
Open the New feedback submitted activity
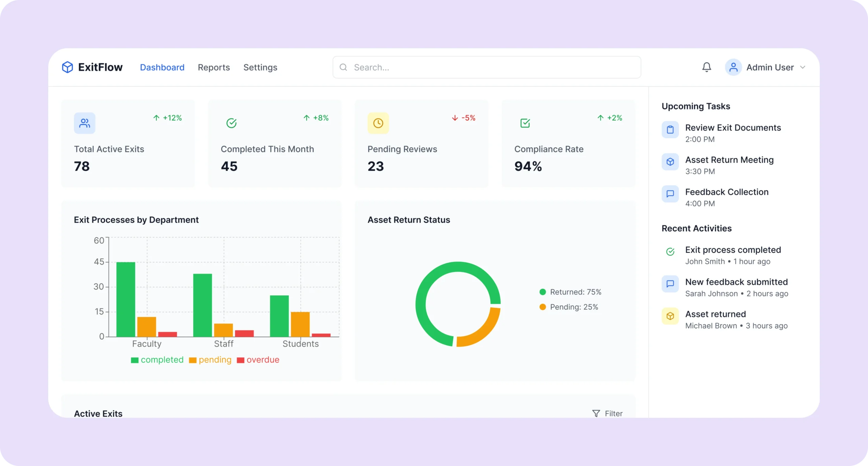click(x=736, y=282)
